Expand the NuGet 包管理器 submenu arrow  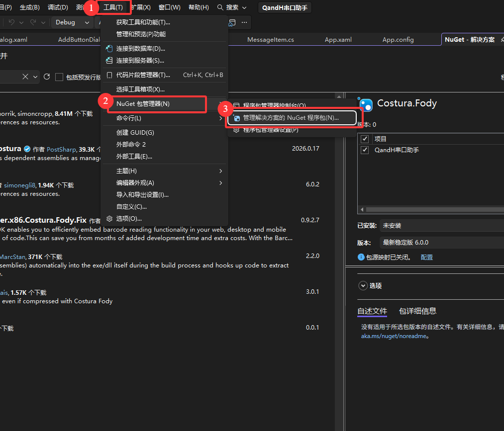pos(220,104)
